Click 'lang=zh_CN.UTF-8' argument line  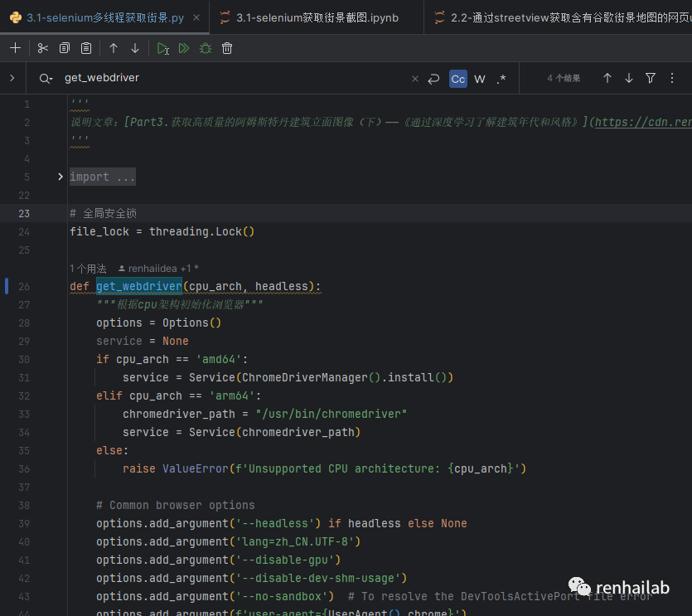(229, 541)
